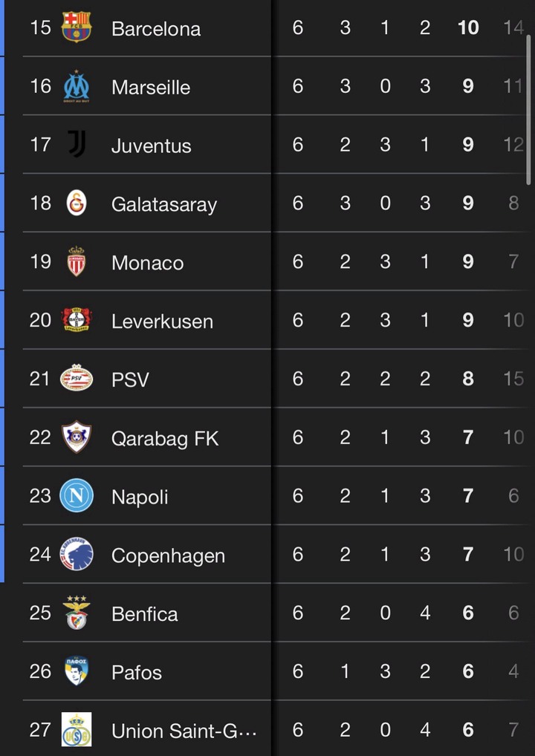Open the truncated Union Saint-G… name
Image resolution: width=535 pixels, height=756 pixels.
[x=184, y=731]
